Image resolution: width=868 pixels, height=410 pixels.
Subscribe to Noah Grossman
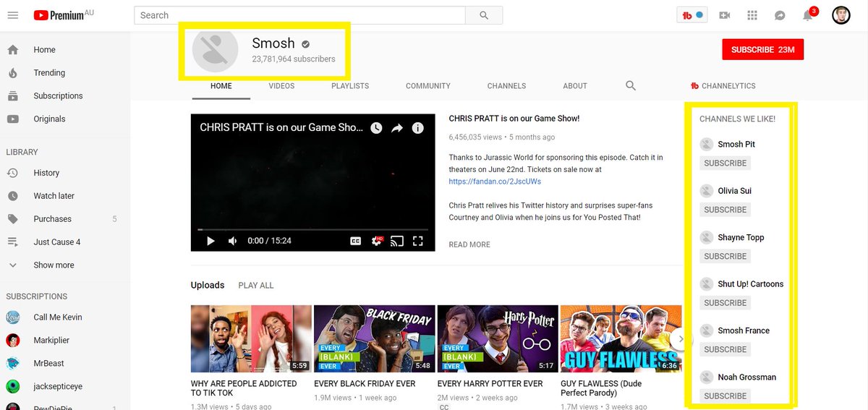pyautogui.click(x=725, y=396)
